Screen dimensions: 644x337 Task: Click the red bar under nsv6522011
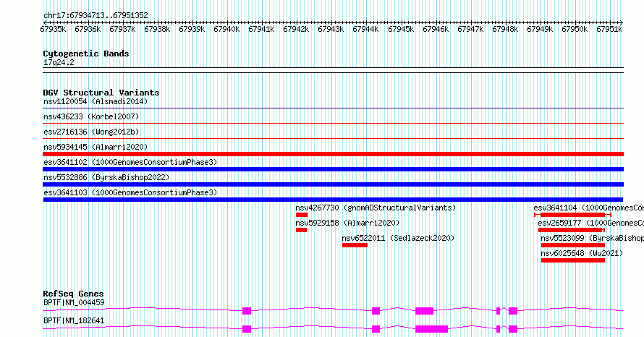point(355,245)
